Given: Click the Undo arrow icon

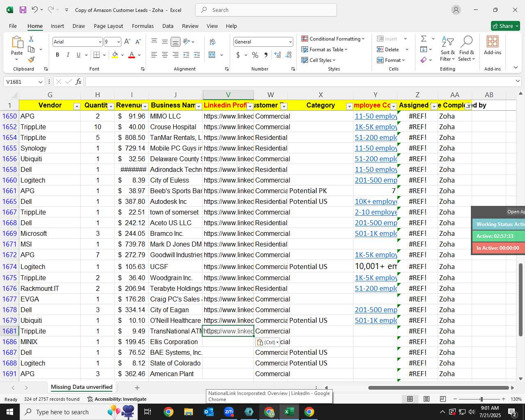Looking at the screenshot, I should (x=34, y=10).
